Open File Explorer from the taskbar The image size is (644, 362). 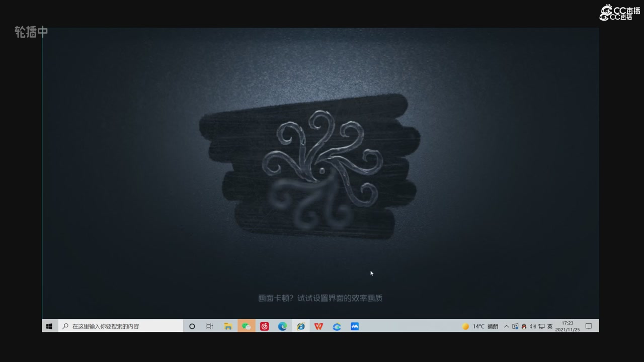pyautogui.click(x=228, y=326)
